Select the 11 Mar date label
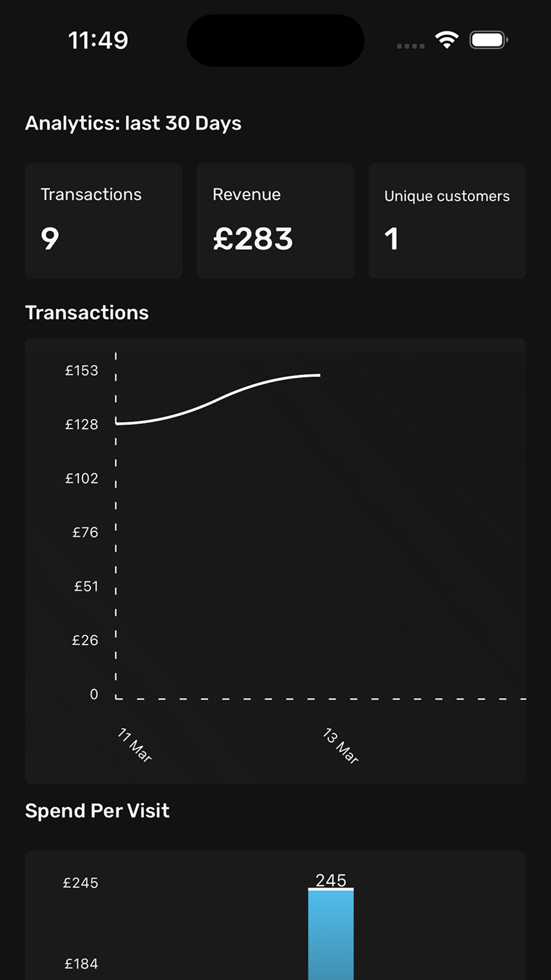551x980 pixels. [135, 745]
